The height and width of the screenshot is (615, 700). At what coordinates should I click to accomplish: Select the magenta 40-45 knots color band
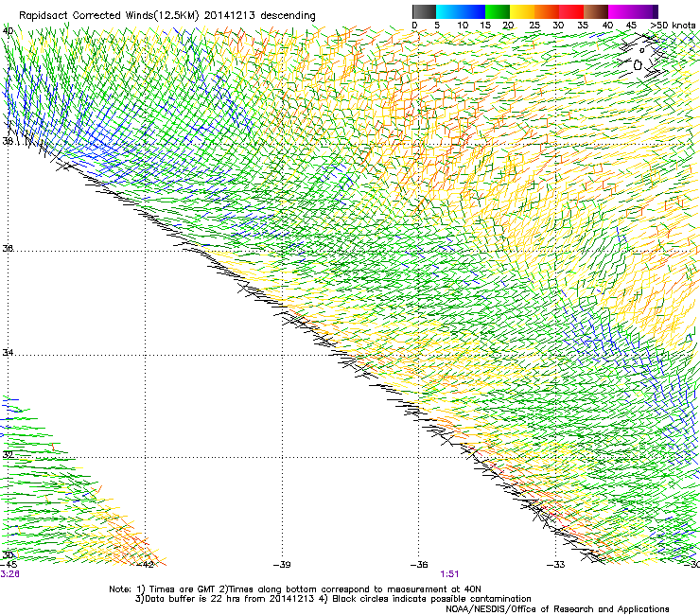point(621,11)
